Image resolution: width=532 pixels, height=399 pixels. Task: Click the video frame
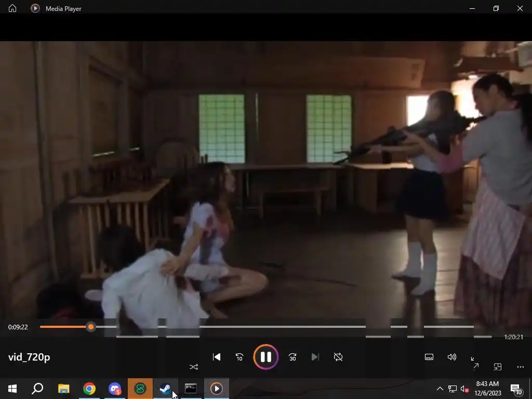tap(266, 180)
